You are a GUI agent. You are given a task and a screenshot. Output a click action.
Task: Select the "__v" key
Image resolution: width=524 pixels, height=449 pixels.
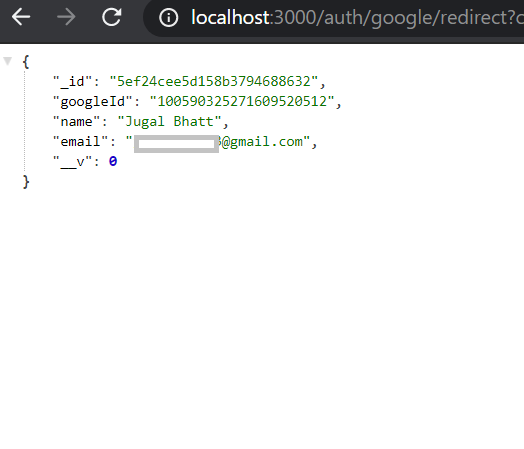click(x=73, y=162)
